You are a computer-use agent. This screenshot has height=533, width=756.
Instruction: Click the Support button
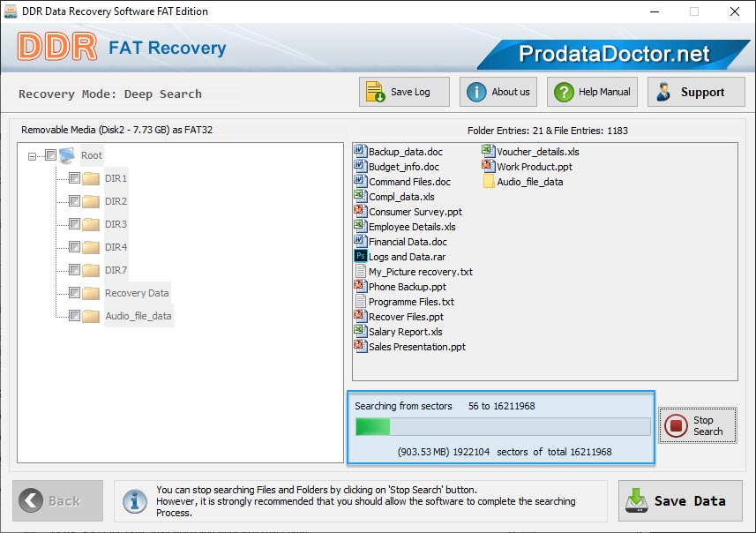click(696, 92)
